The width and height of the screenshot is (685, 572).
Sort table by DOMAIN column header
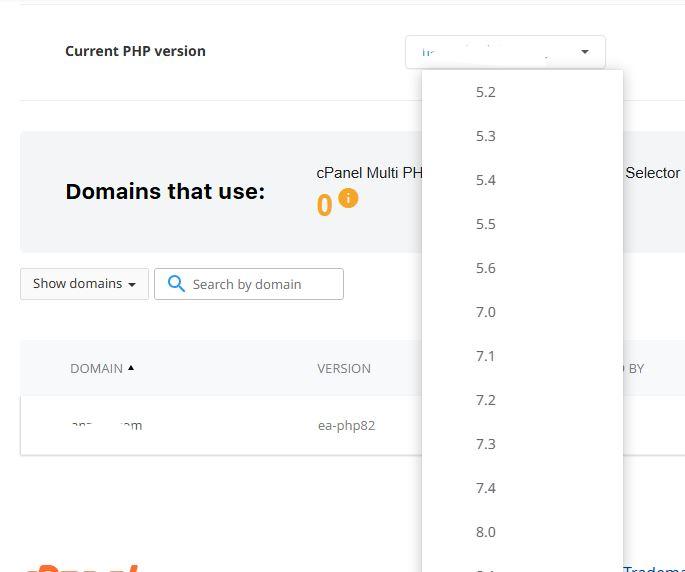coord(97,368)
